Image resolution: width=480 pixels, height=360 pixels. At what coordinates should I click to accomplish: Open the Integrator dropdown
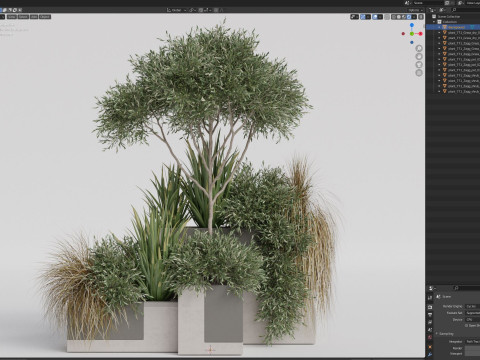click(472, 342)
